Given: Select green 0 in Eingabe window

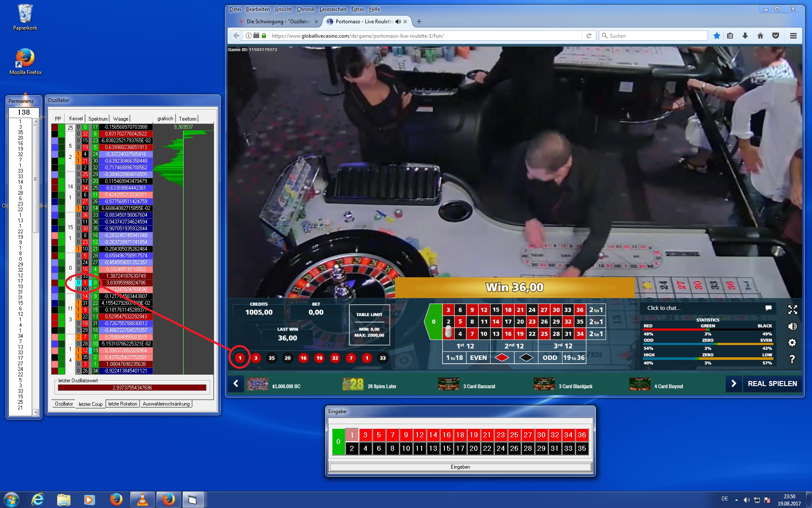Looking at the screenshot, I should tap(338, 442).
